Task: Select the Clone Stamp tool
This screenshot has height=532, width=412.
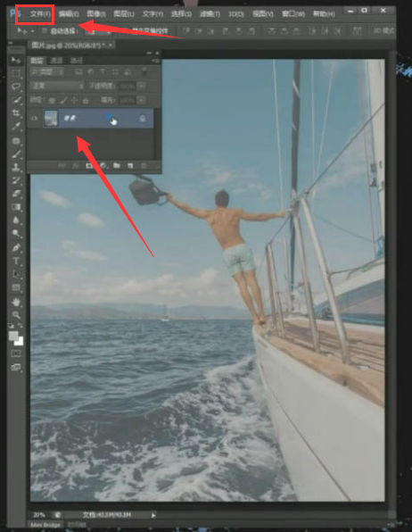Action: [16, 167]
